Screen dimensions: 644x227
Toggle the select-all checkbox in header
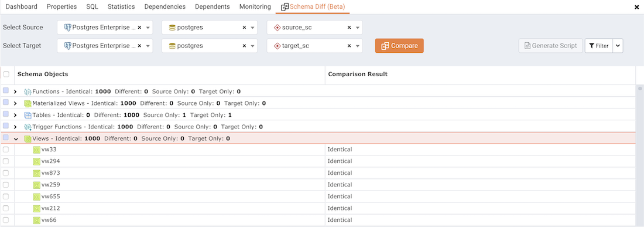pos(6,74)
